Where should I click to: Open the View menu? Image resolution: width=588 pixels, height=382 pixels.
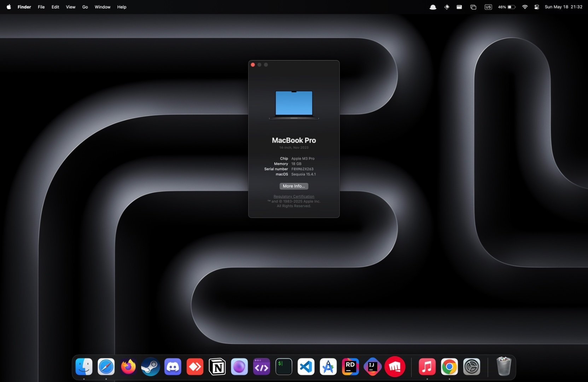click(x=71, y=7)
